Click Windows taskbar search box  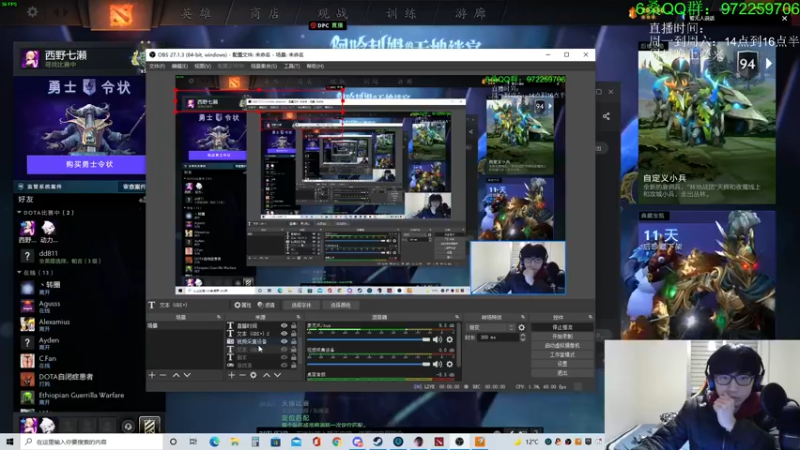[93, 442]
